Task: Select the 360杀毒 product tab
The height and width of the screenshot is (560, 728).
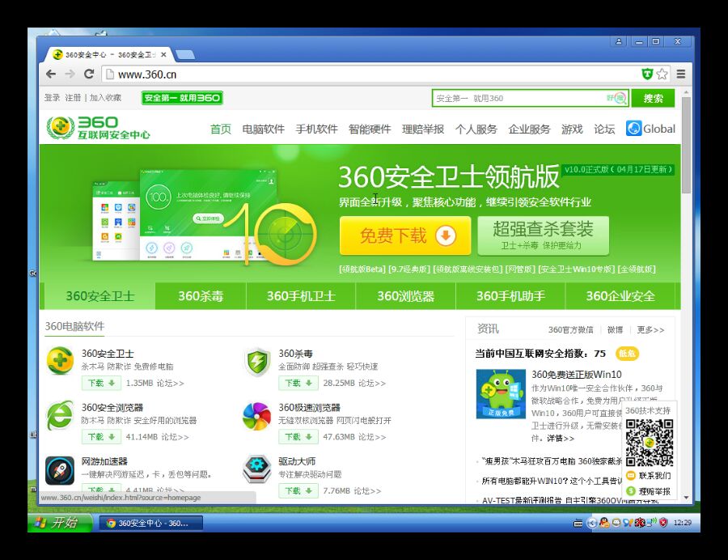Action: [201, 296]
